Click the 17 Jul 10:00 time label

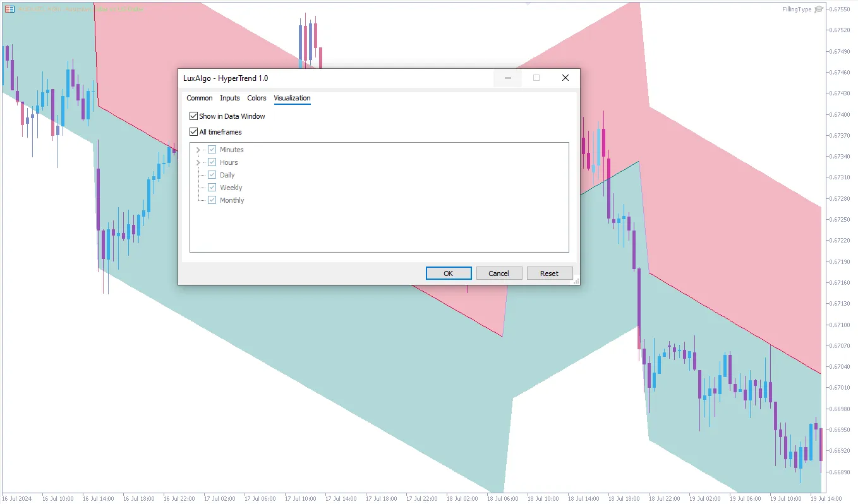coord(301,498)
